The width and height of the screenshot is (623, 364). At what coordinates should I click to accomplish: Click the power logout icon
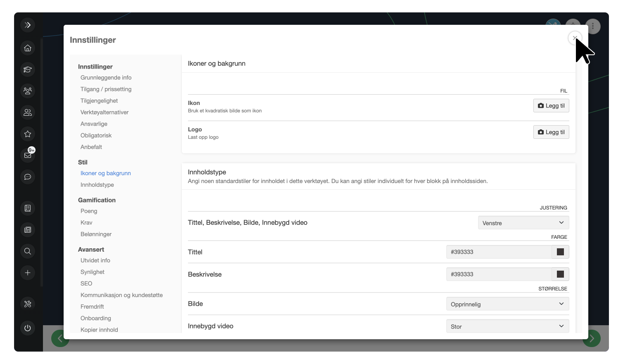(x=28, y=328)
